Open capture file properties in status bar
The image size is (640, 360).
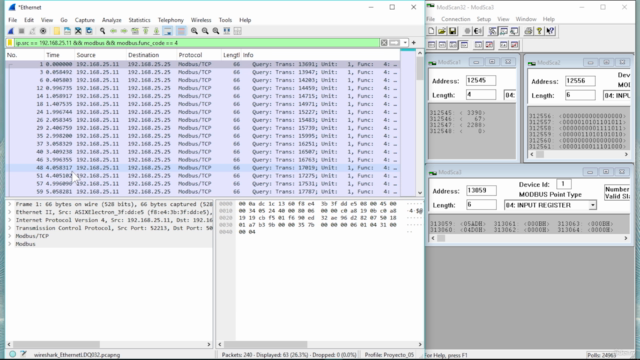[x=23, y=354]
